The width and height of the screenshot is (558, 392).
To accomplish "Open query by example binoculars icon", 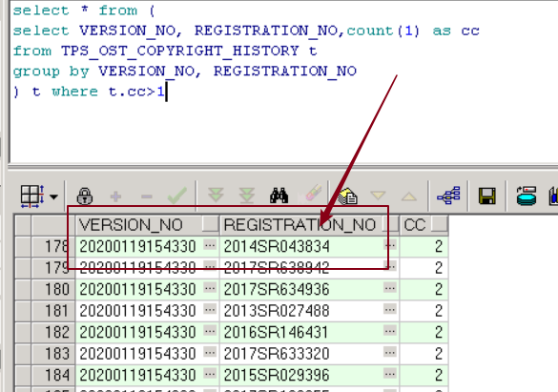I will coord(279,196).
